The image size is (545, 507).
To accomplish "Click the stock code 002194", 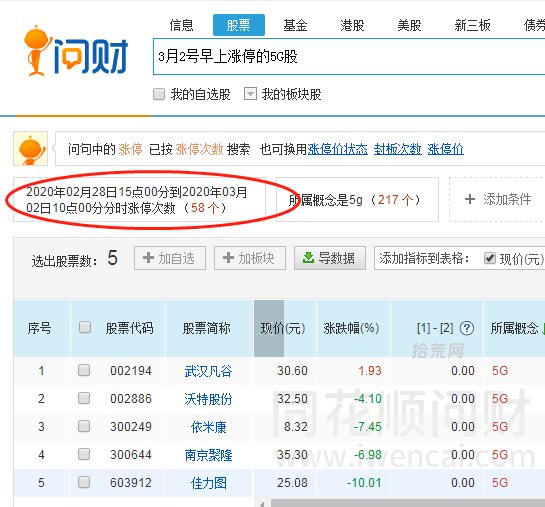I will (131, 371).
